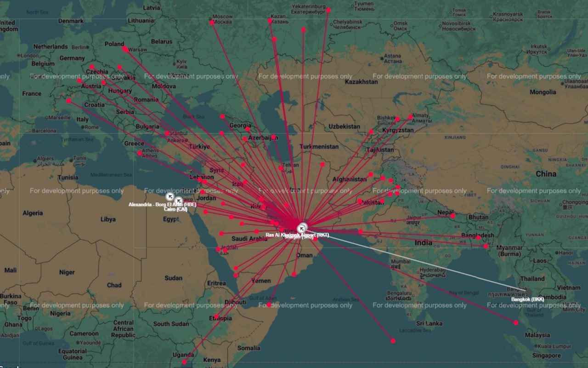Click the Cairo (CAI) airport label
The image size is (588, 368).
pos(175,209)
